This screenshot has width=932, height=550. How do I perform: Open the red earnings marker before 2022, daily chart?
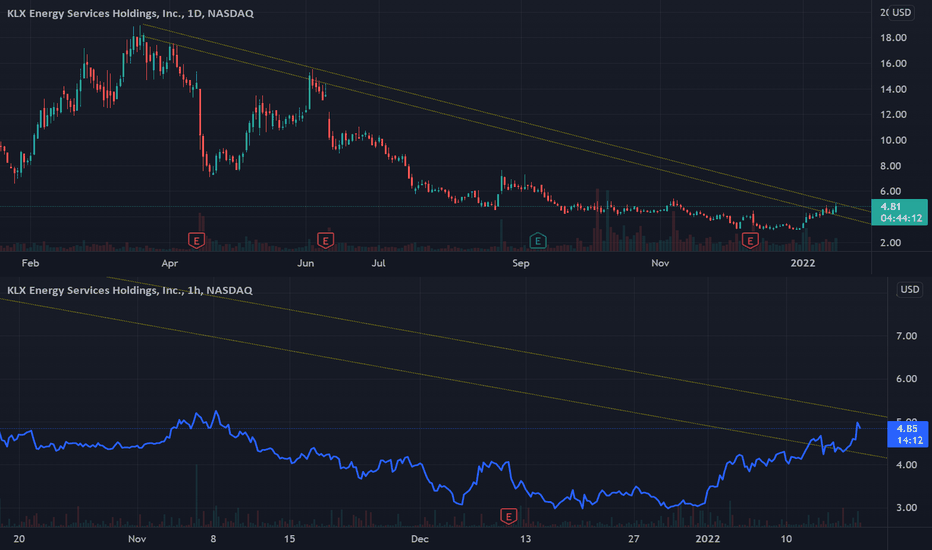pyautogui.click(x=750, y=240)
